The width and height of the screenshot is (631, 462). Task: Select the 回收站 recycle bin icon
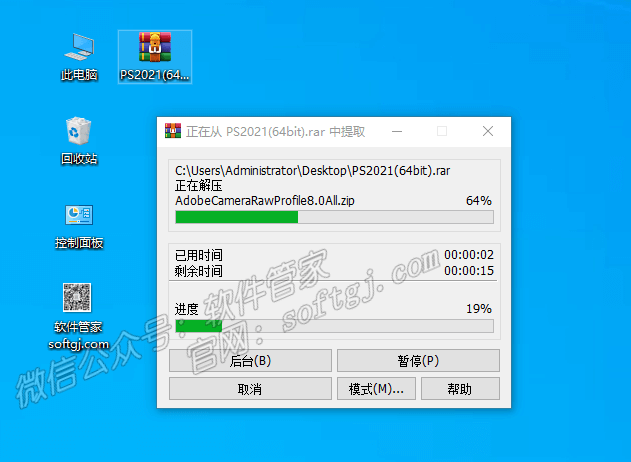coord(79,141)
